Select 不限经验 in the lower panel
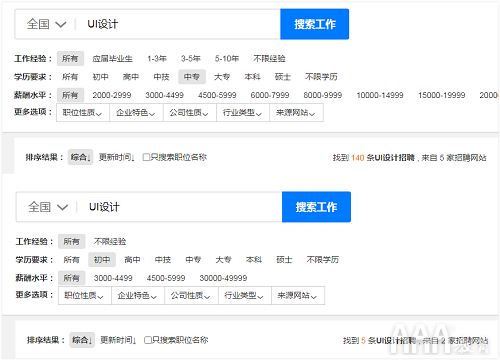The height and width of the screenshot is (360, 500). pyautogui.click(x=110, y=241)
